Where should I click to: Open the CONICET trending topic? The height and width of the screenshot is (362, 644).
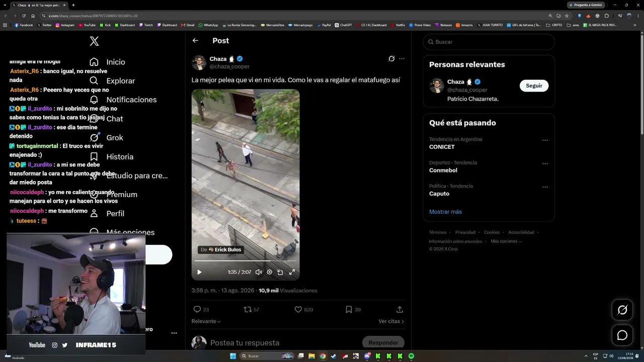coord(442,147)
